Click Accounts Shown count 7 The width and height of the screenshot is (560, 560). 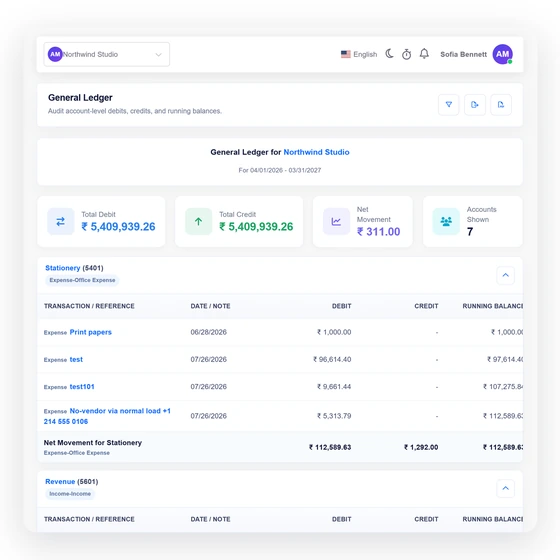click(470, 232)
